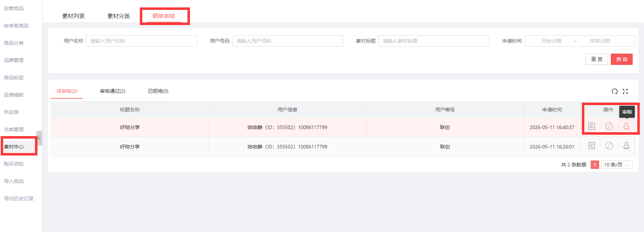Toggle fullscreen with the expand icon

pyautogui.click(x=625, y=91)
